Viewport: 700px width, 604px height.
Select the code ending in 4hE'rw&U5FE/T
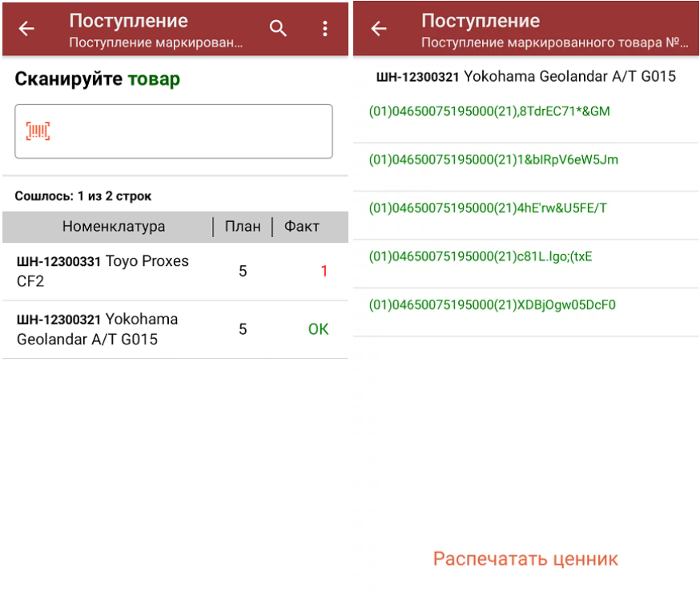[488, 208]
